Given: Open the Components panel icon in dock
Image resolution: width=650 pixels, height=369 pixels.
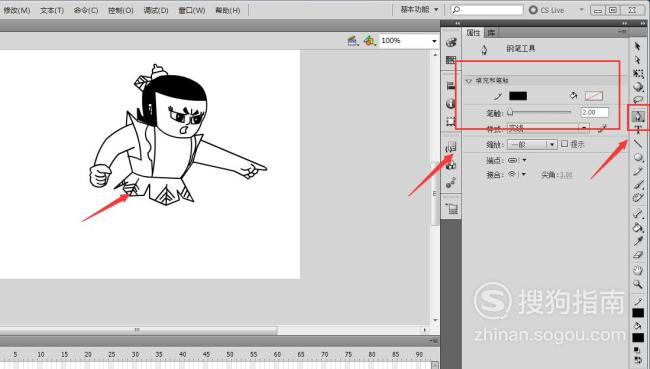Looking at the screenshot, I should [x=451, y=165].
